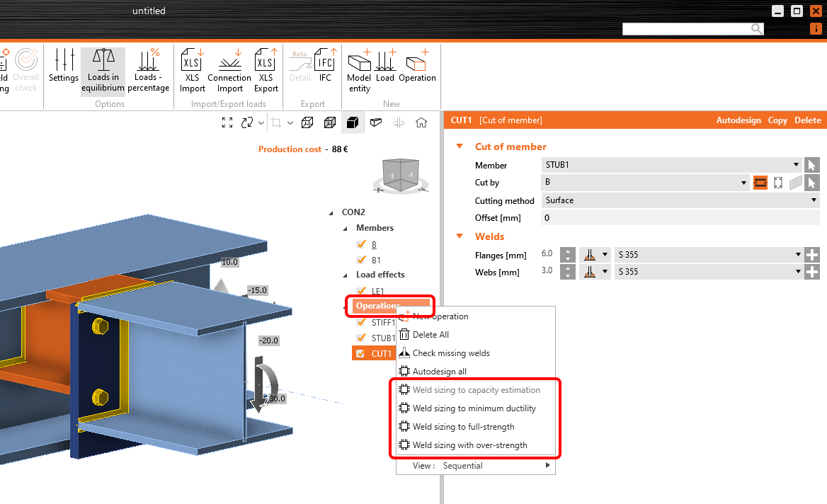Viewport: 827px width, 504px height.
Task: Toggle the CUT1 operation checkbox
Action: click(360, 353)
